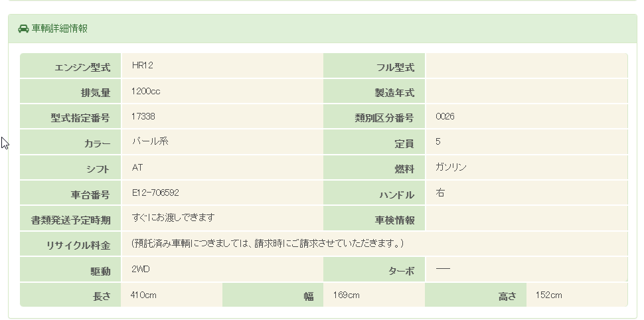Click the height value 152cm

[x=548, y=295]
